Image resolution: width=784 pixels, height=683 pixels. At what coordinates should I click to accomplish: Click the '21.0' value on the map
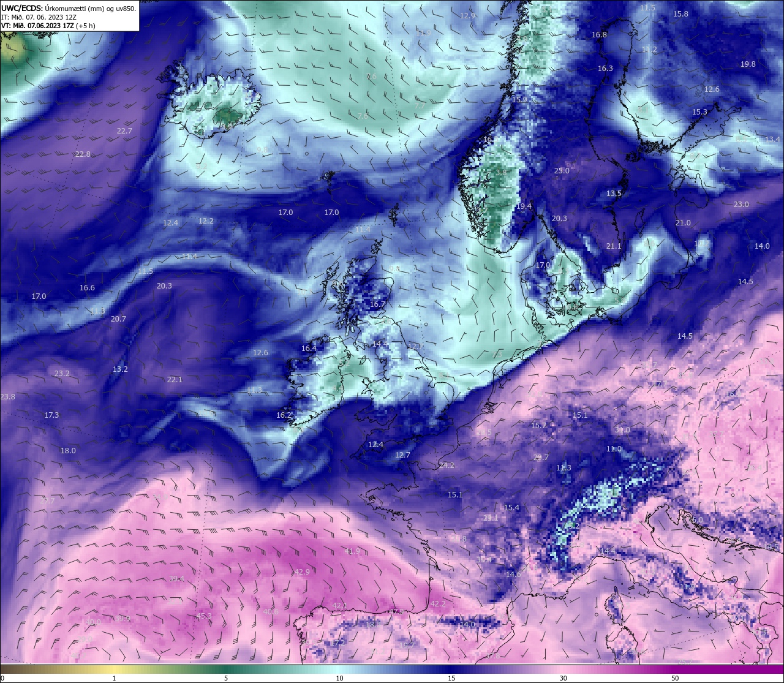click(x=683, y=223)
